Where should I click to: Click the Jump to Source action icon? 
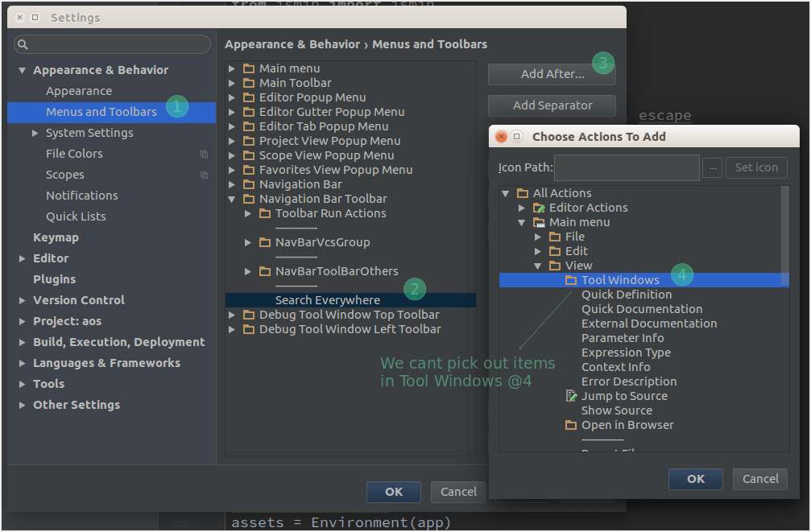pyautogui.click(x=572, y=396)
